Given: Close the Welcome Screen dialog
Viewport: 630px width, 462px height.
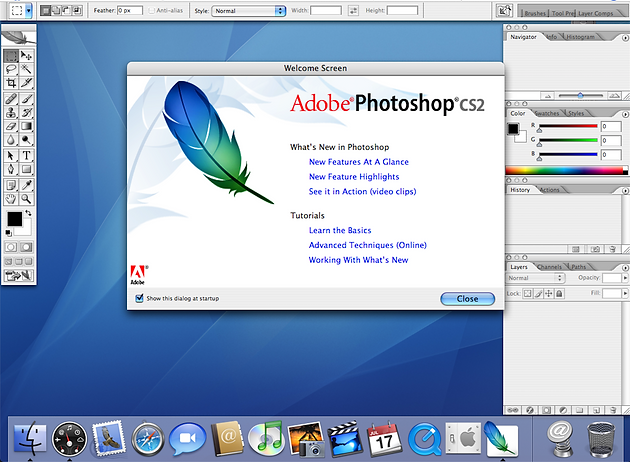Looking at the screenshot, I should click(468, 298).
